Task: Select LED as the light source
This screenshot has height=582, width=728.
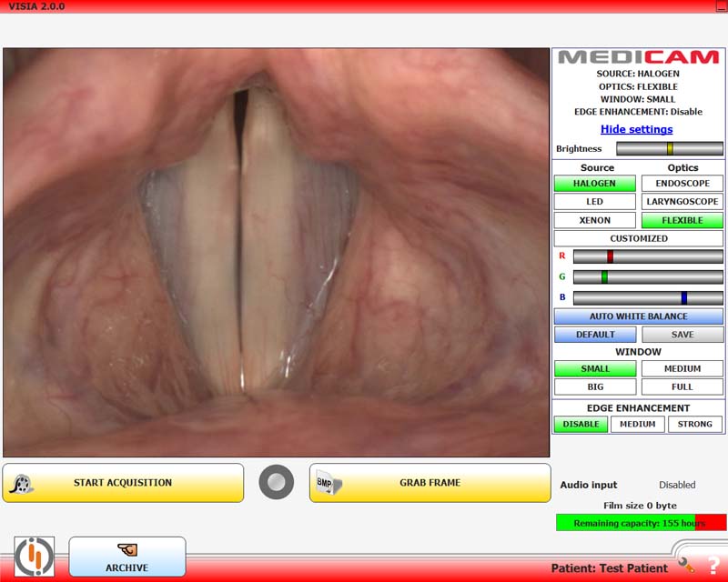Action: point(594,202)
